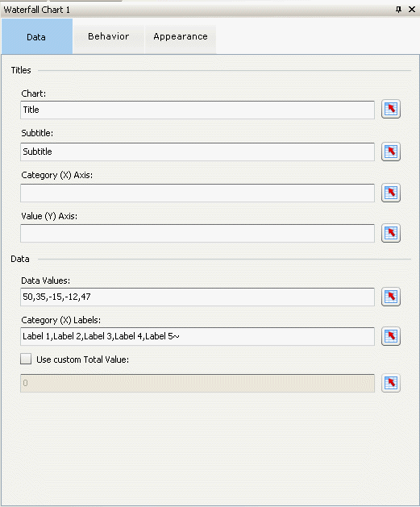Viewport: 420px width, 507px height.
Task: Close the Waterfall Chart 1 panel
Action: click(412, 10)
